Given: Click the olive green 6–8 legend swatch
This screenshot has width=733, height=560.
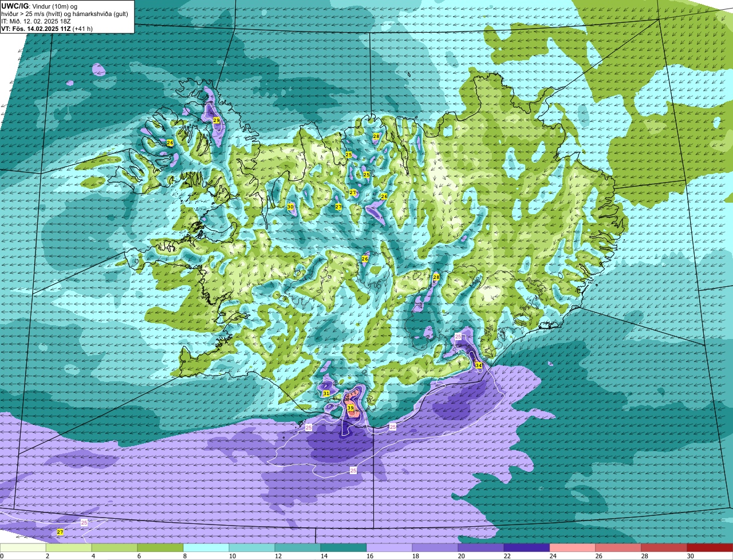Looking at the screenshot, I should click(x=160, y=548).
